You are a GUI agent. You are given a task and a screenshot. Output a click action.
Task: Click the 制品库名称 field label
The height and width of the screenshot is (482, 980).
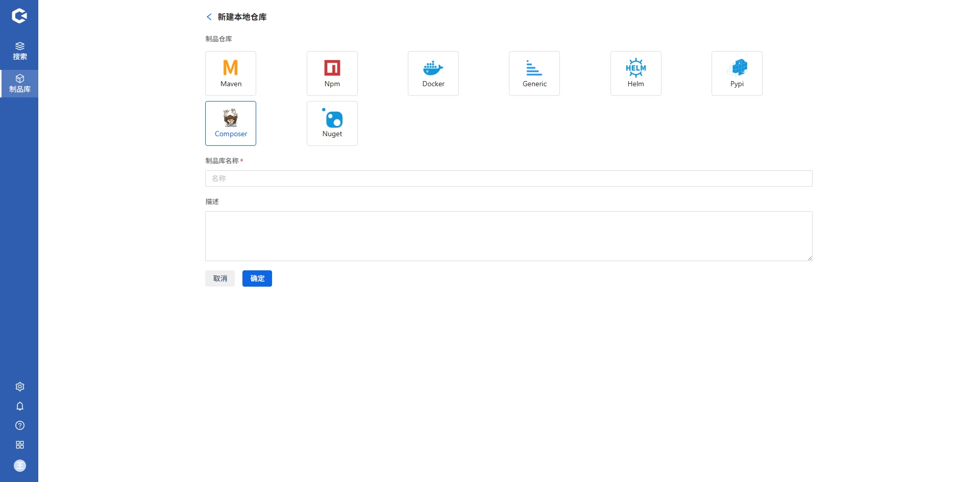[x=222, y=161]
